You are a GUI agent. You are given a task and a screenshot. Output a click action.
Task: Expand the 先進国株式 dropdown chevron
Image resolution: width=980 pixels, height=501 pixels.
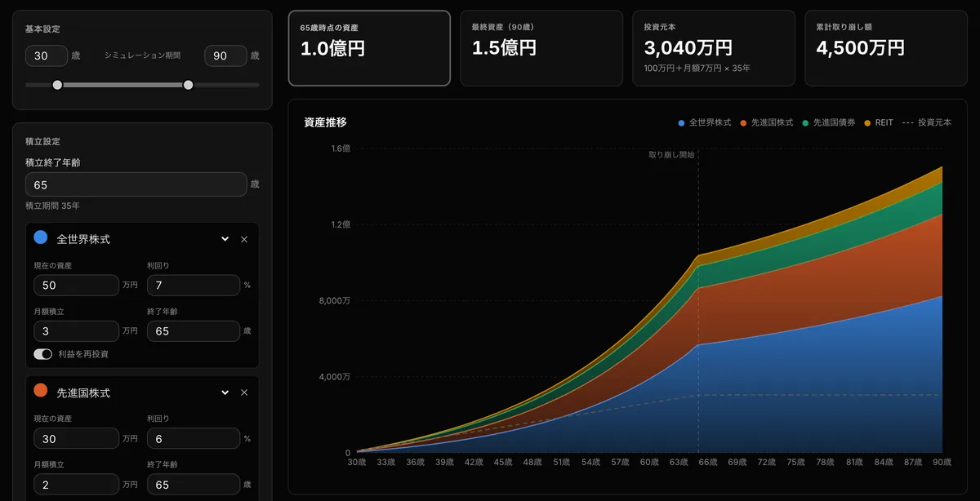tap(225, 392)
